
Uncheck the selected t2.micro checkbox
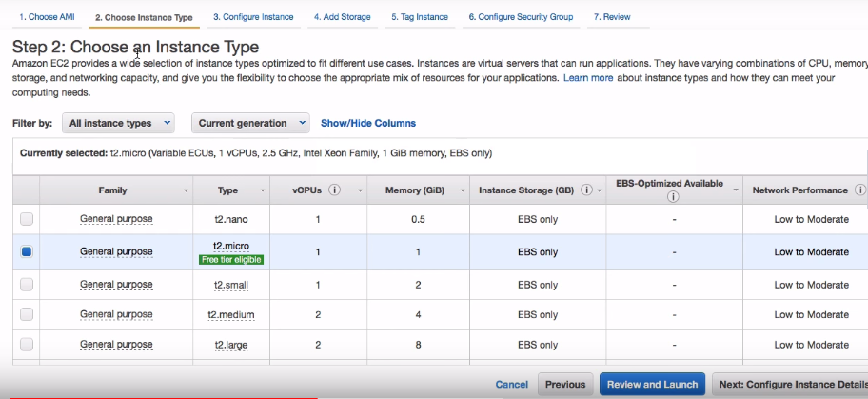coord(27,252)
